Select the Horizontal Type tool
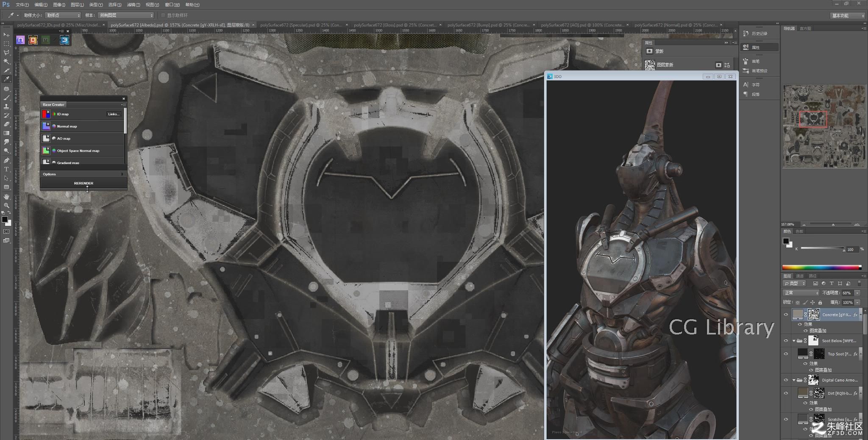868x440 pixels. (x=6, y=169)
